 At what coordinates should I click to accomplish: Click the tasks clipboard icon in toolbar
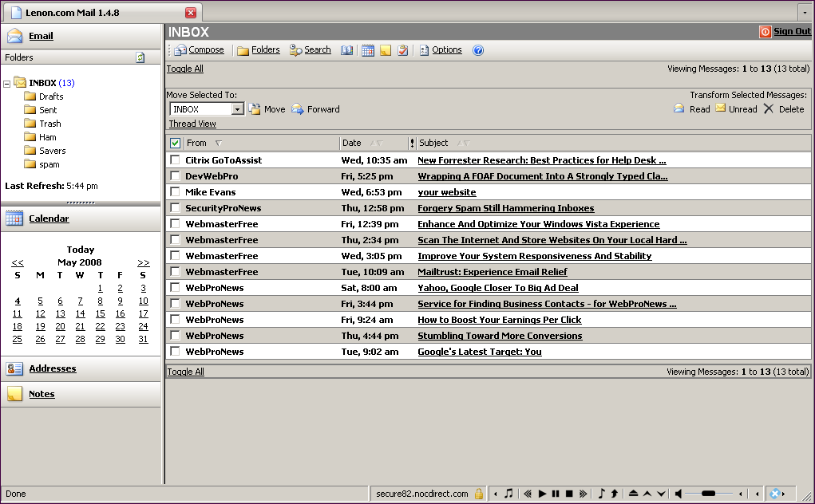[x=403, y=50]
